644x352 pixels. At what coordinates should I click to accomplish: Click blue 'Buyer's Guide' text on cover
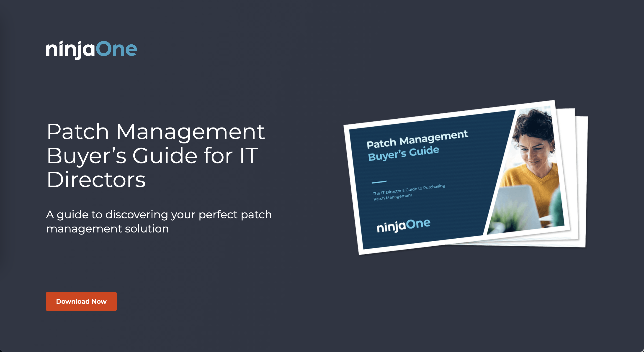pyautogui.click(x=403, y=153)
